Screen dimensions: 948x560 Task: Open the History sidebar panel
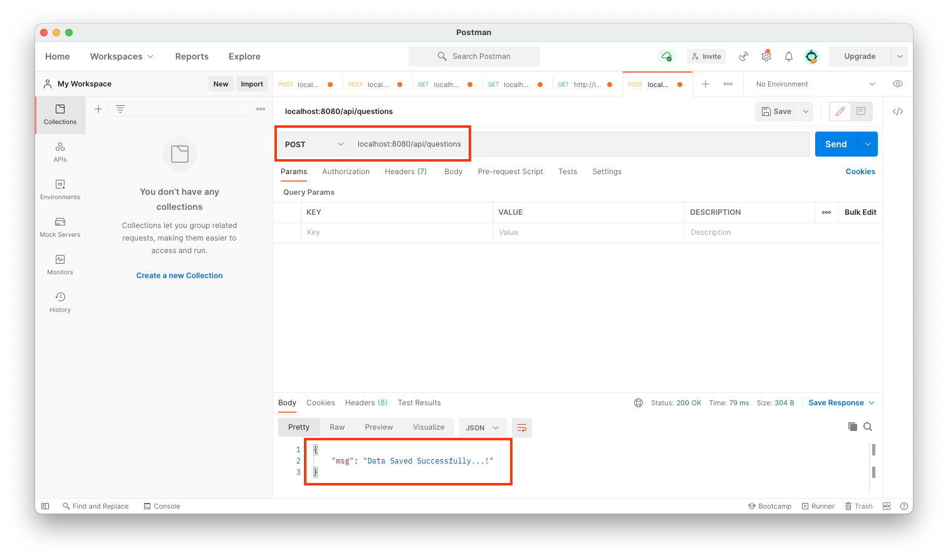[x=60, y=303]
